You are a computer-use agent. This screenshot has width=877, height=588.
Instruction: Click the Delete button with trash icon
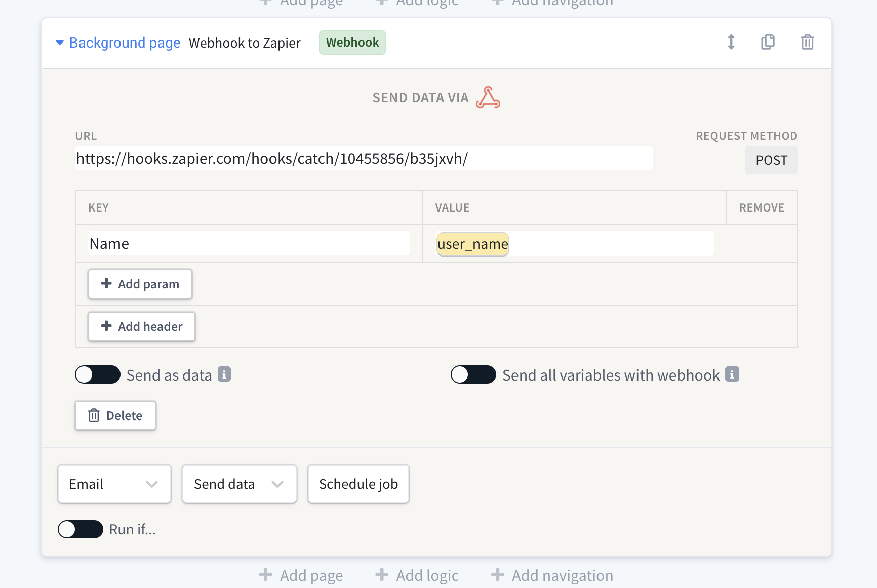[115, 415]
